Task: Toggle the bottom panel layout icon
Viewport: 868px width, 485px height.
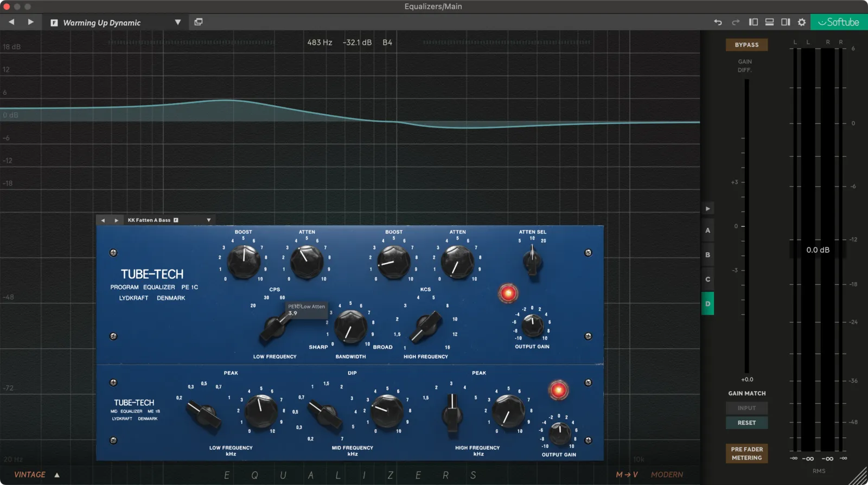Action: (769, 22)
